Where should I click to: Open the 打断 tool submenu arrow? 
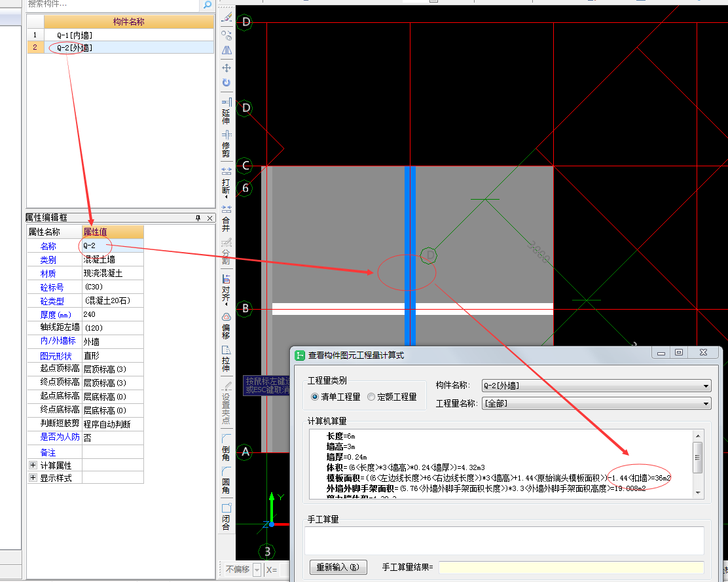coord(227,197)
